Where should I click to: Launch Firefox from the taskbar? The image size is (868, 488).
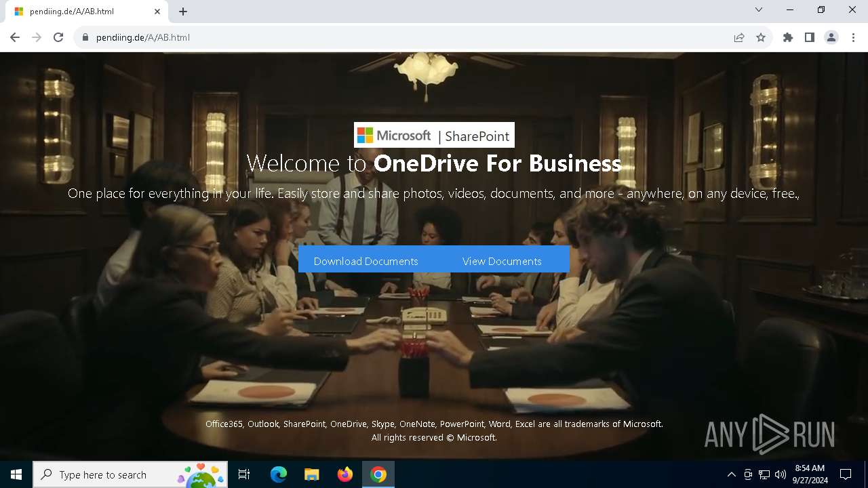click(x=345, y=474)
